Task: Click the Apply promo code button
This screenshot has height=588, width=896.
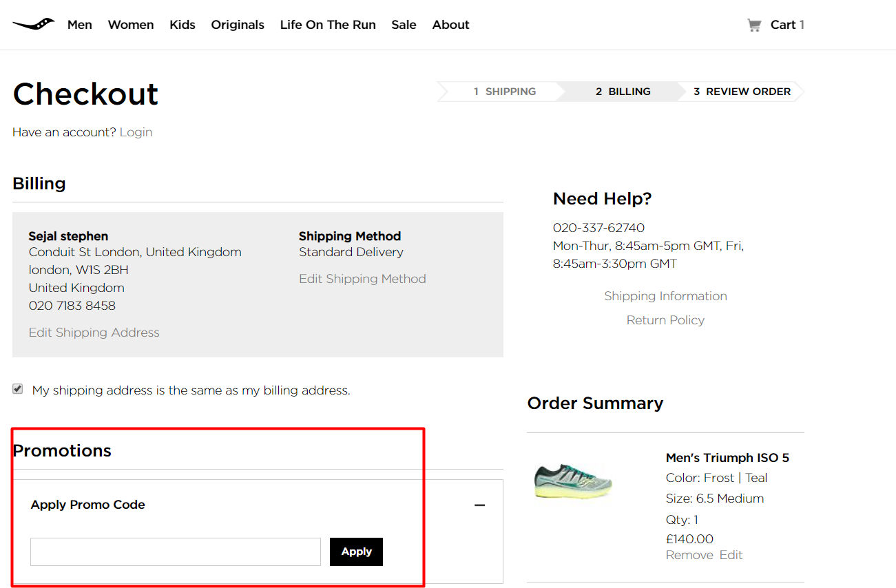Action: (356, 552)
